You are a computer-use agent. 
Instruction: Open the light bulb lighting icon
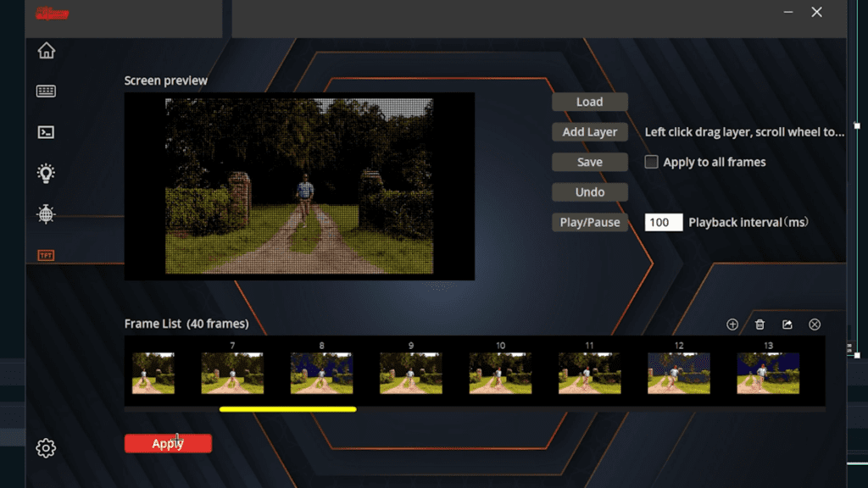(x=47, y=173)
